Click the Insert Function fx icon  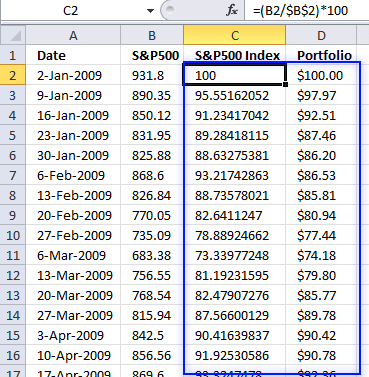(x=231, y=11)
